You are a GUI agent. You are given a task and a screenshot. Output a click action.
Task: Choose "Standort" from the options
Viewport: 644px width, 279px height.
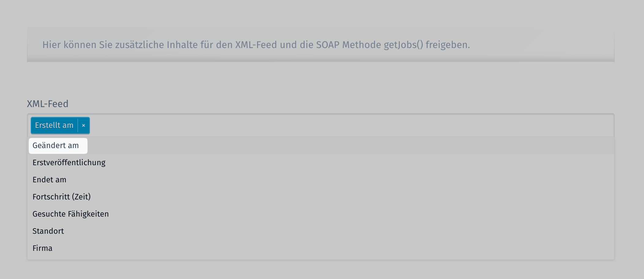[48, 231]
